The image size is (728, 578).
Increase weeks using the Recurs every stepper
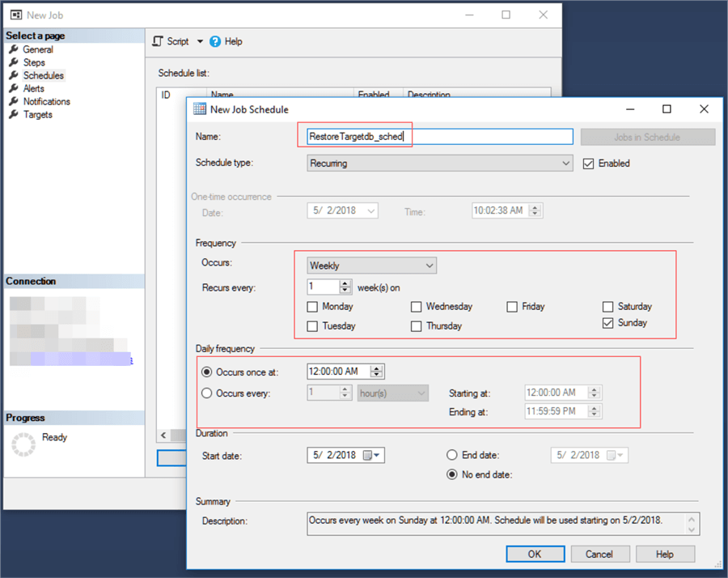pos(344,283)
